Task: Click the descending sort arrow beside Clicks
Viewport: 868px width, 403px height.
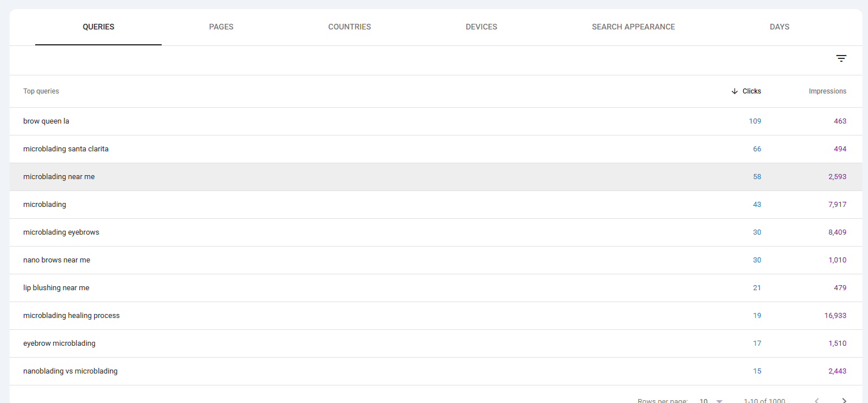Action: [735, 91]
